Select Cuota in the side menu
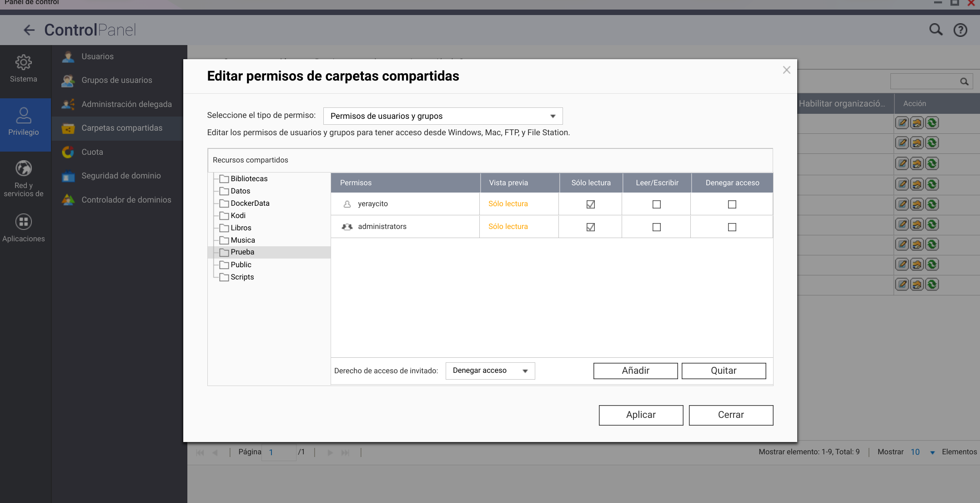The width and height of the screenshot is (980, 503). 92,152
